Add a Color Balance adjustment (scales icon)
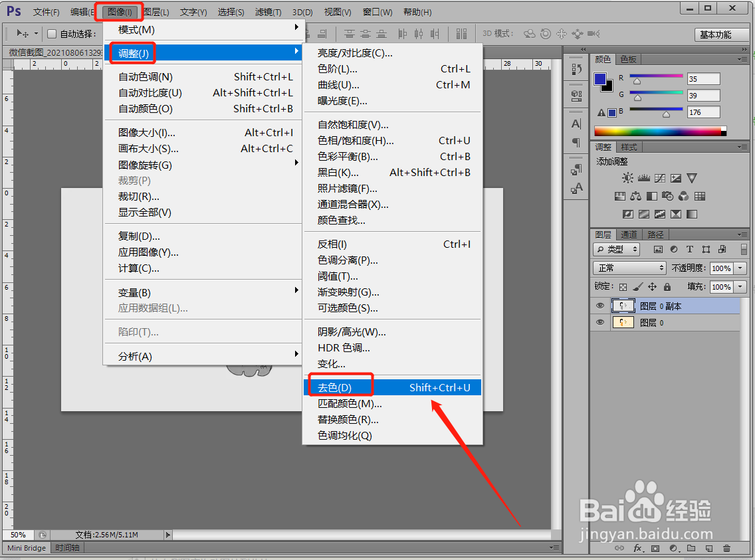This screenshot has width=755, height=560. pos(636,196)
